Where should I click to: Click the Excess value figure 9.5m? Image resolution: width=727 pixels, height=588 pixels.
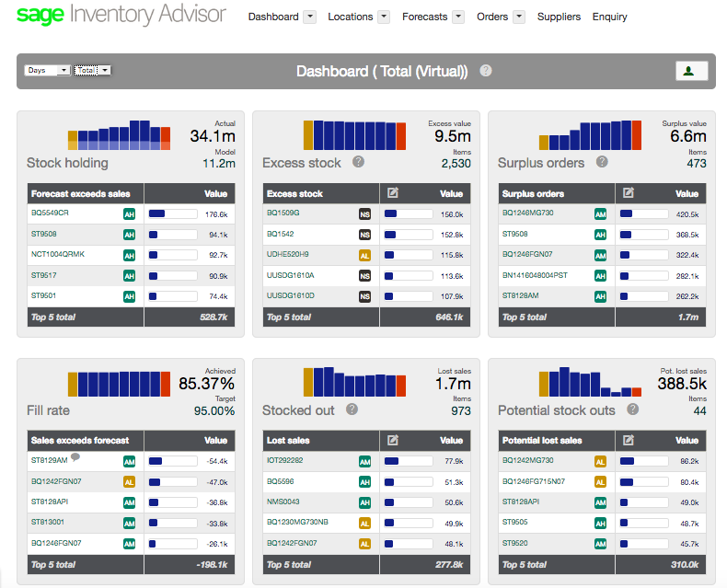point(453,136)
